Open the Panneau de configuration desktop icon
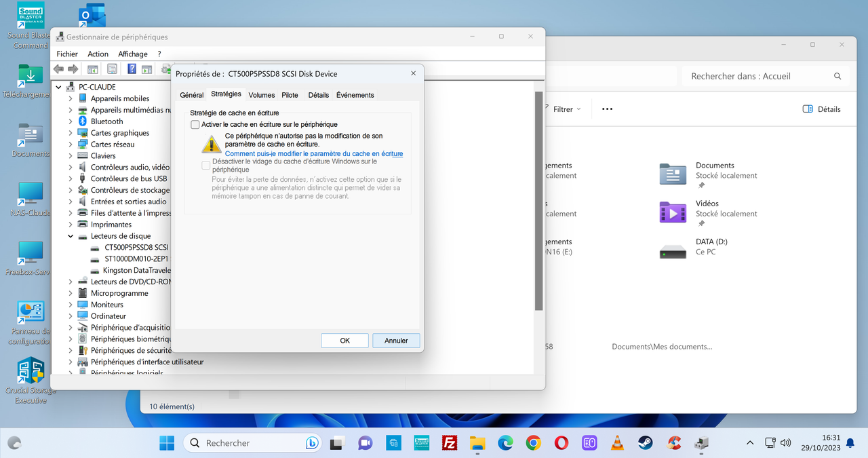 tap(30, 323)
